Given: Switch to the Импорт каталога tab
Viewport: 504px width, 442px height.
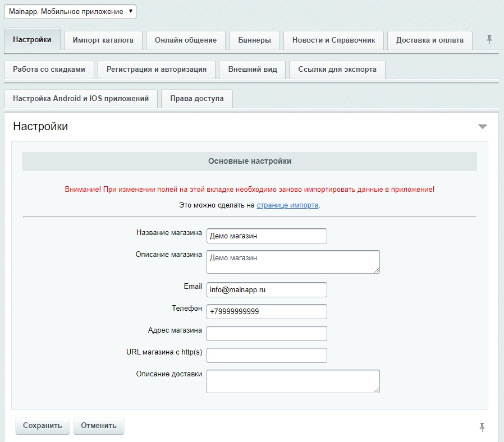Looking at the screenshot, I should click(103, 40).
